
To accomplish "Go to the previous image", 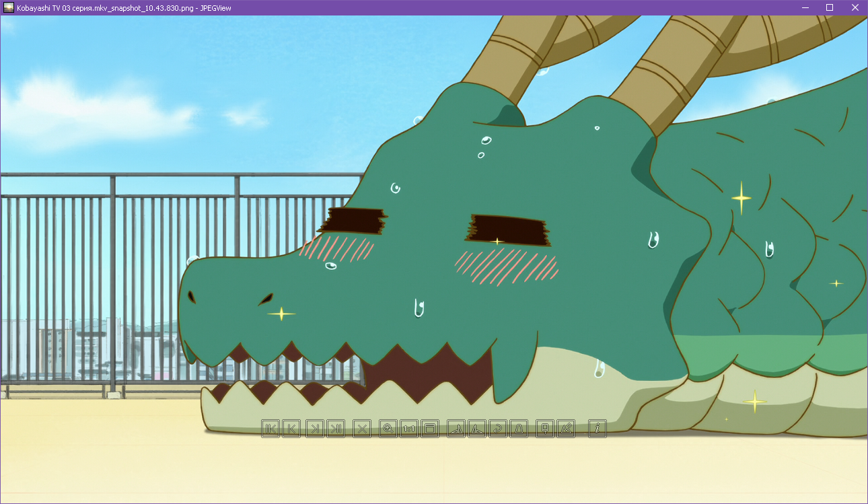I will pos(291,429).
